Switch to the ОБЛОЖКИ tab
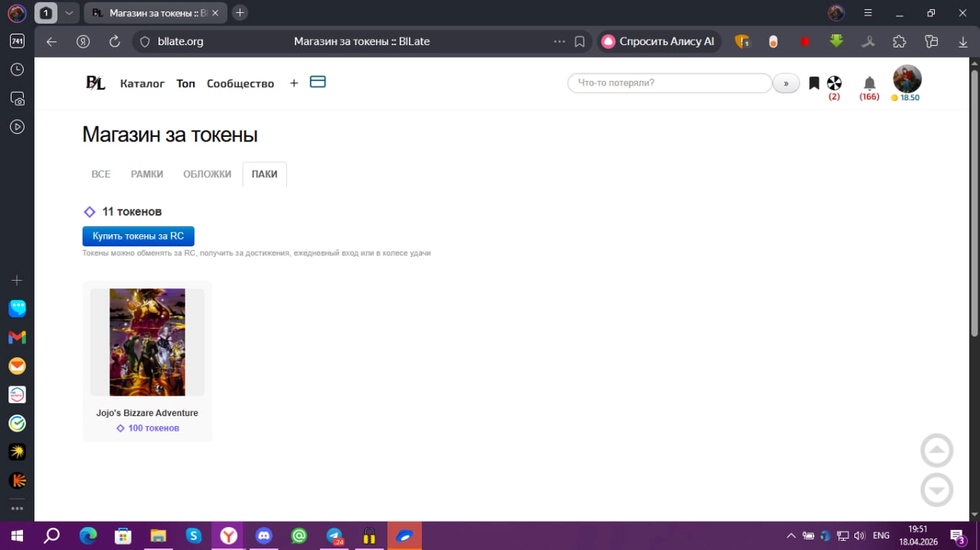 (207, 174)
